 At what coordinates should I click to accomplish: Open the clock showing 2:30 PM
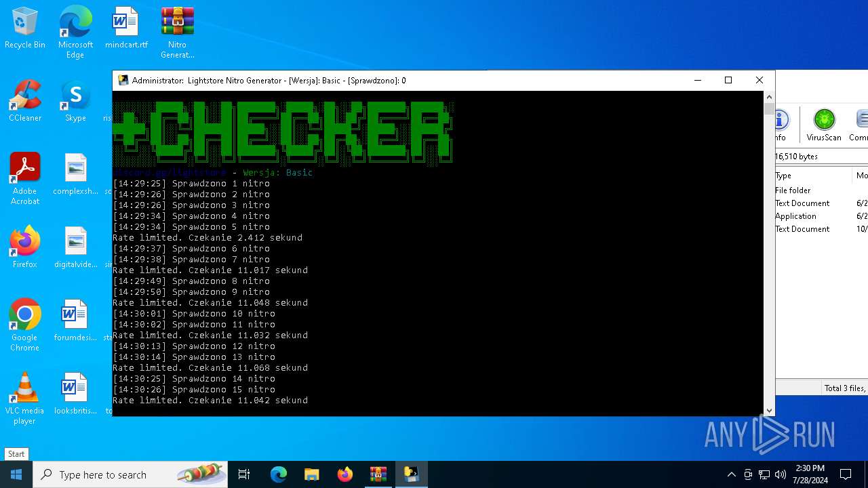click(810, 474)
